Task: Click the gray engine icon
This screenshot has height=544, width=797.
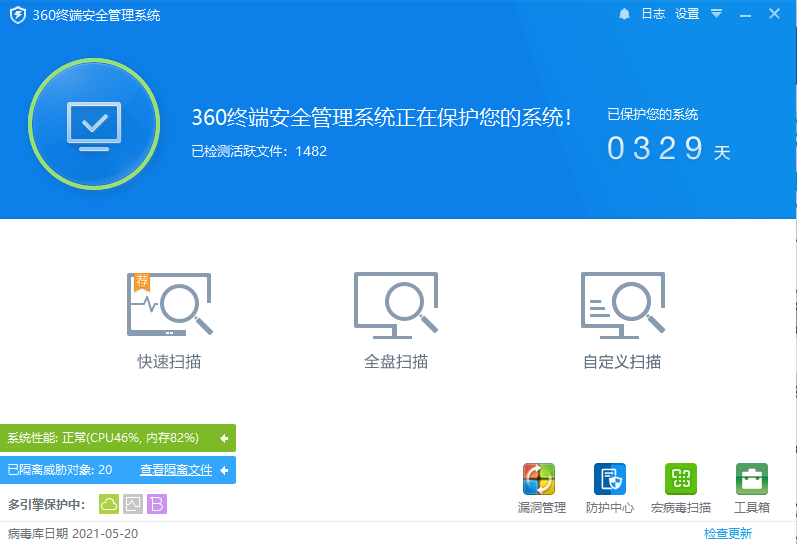Action: (133, 504)
